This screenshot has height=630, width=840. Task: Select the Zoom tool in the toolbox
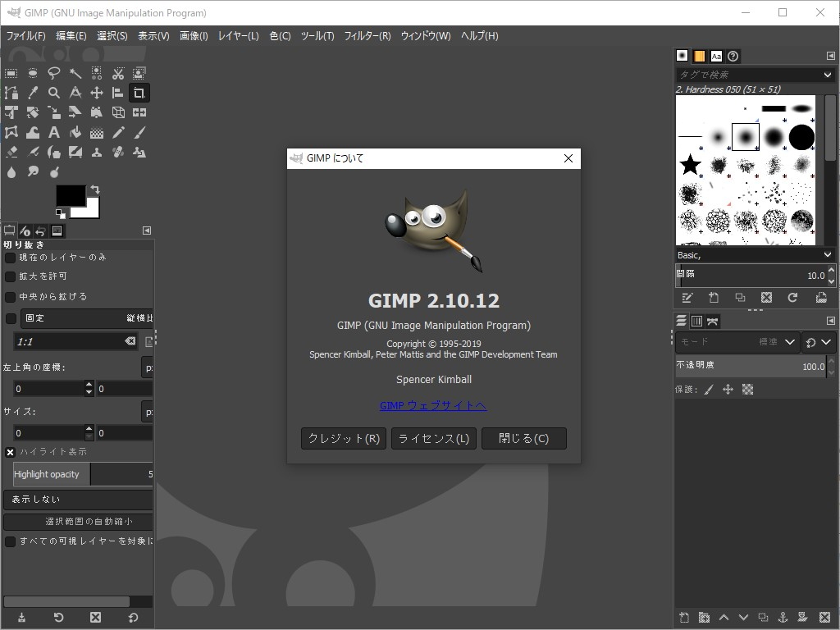55,92
